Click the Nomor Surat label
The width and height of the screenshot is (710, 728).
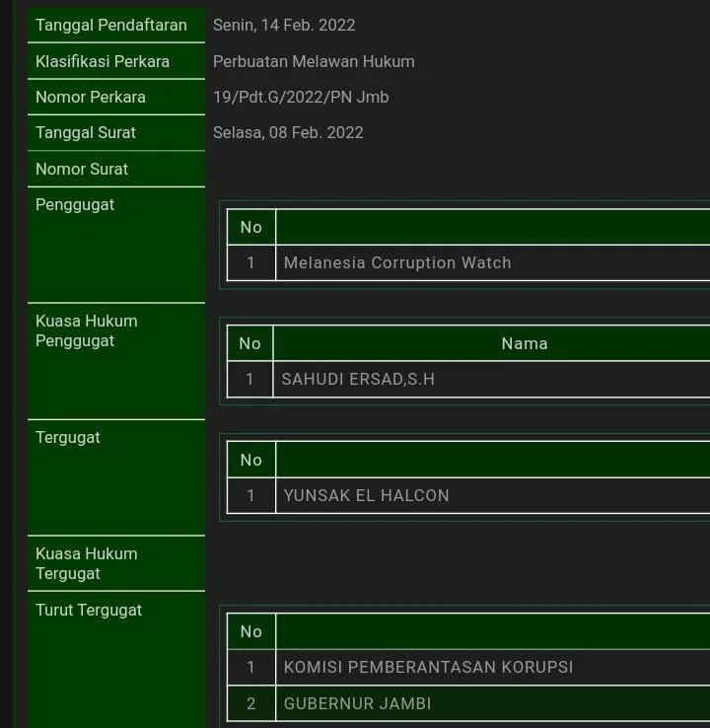82,169
